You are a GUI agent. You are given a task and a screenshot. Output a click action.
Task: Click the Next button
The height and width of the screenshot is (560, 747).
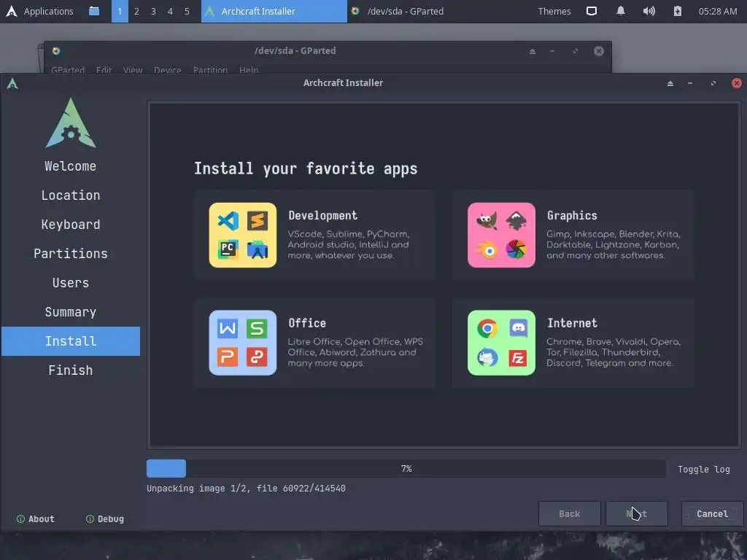(x=636, y=514)
